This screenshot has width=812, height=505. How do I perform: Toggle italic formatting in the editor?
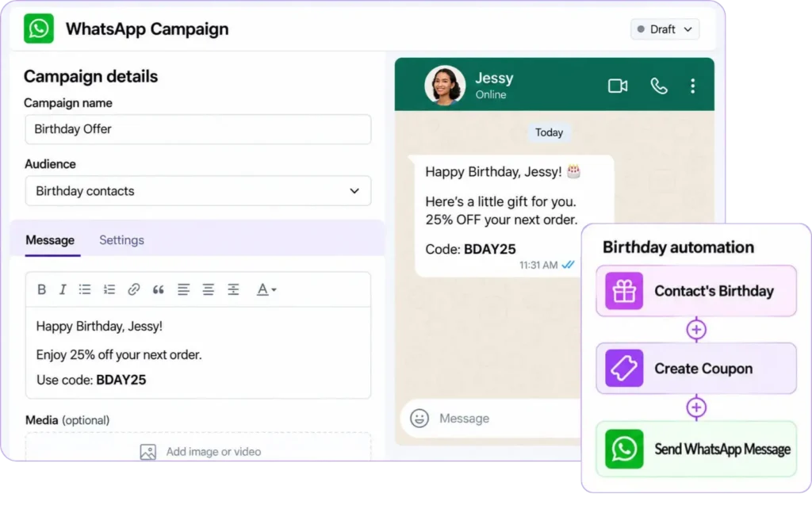[x=62, y=289]
